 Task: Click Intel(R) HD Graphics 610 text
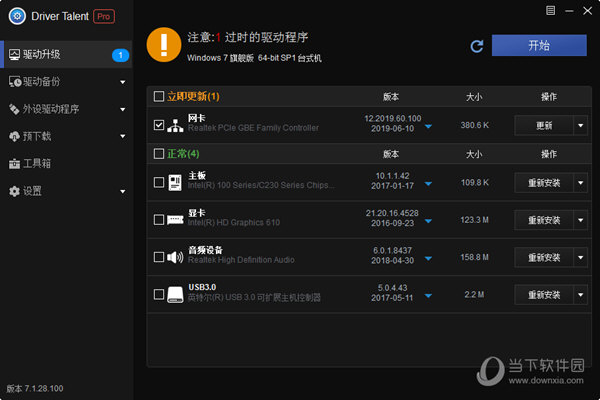233,223
